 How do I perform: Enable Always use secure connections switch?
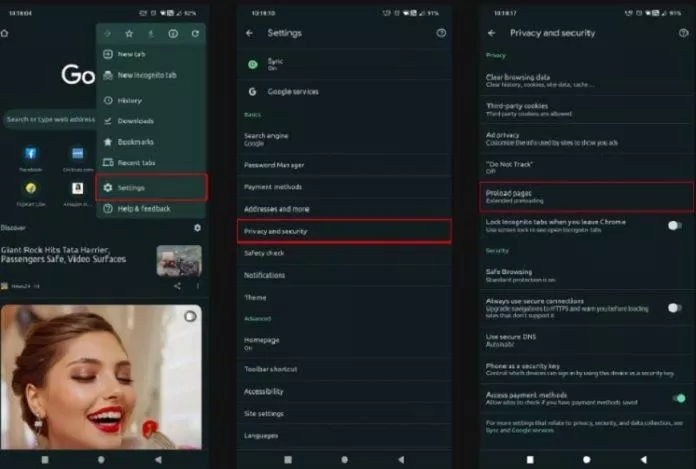coord(675,307)
